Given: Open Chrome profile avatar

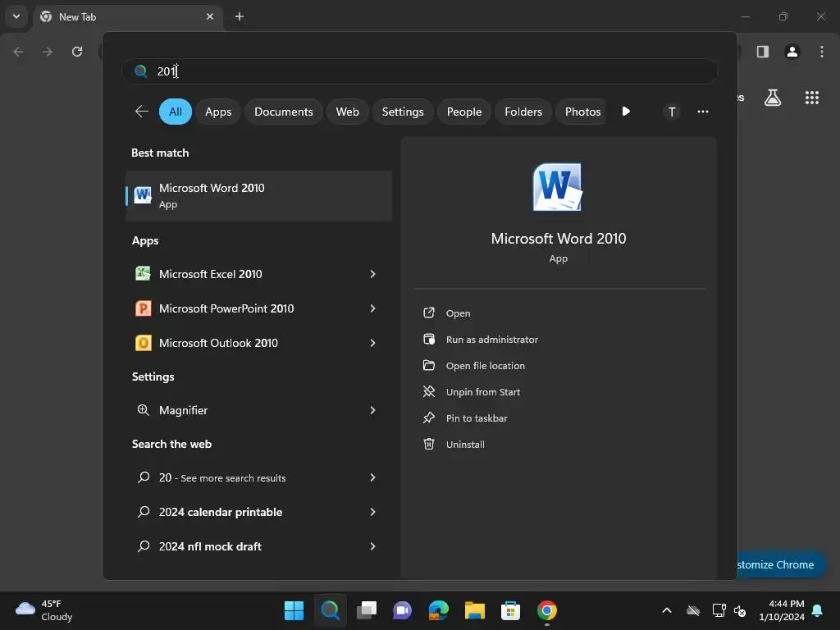Looking at the screenshot, I should pos(792,52).
